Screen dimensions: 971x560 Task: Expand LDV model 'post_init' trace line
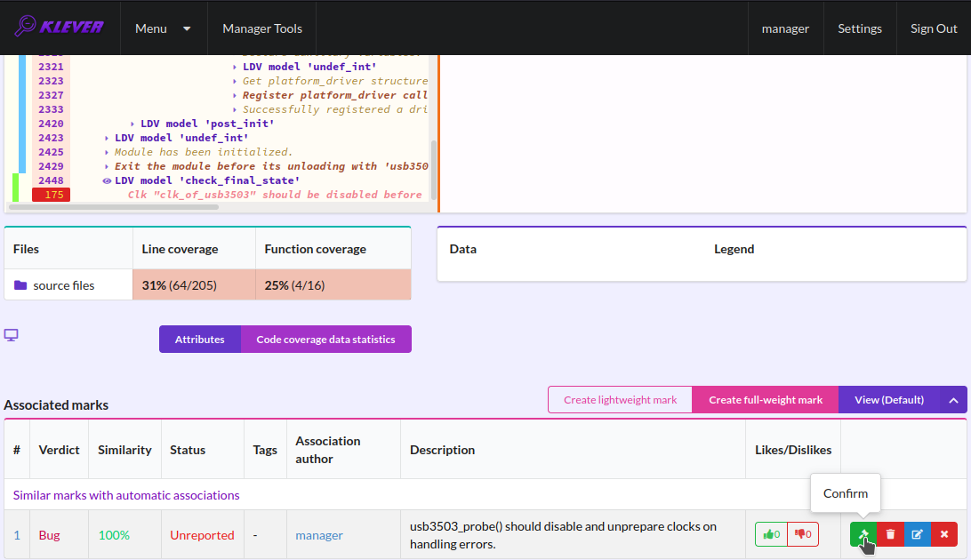point(132,124)
